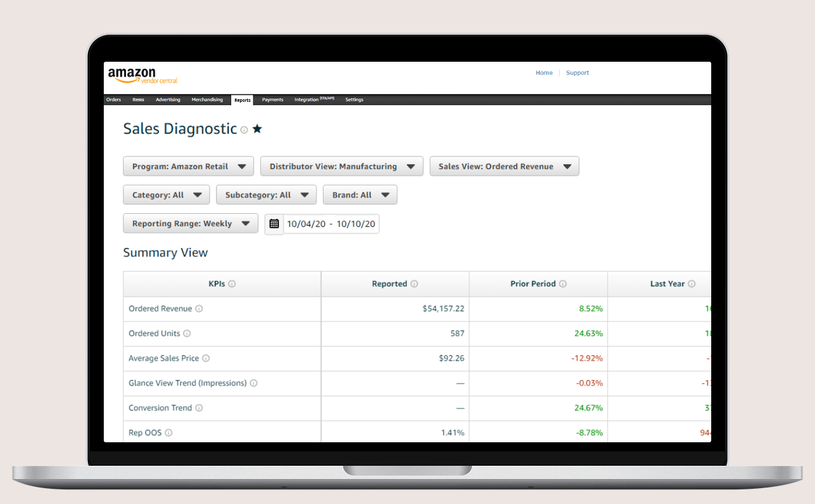Click the date range field 10/04/20 - 10/10/20

331,224
